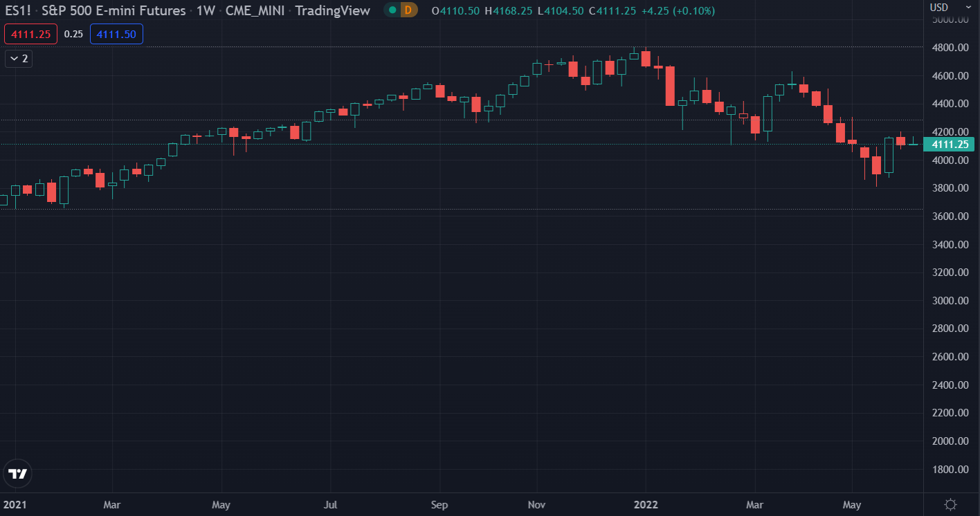Click the Sep label on time axis
The height and width of the screenshot is (516, 980).
tap(440, 505)
